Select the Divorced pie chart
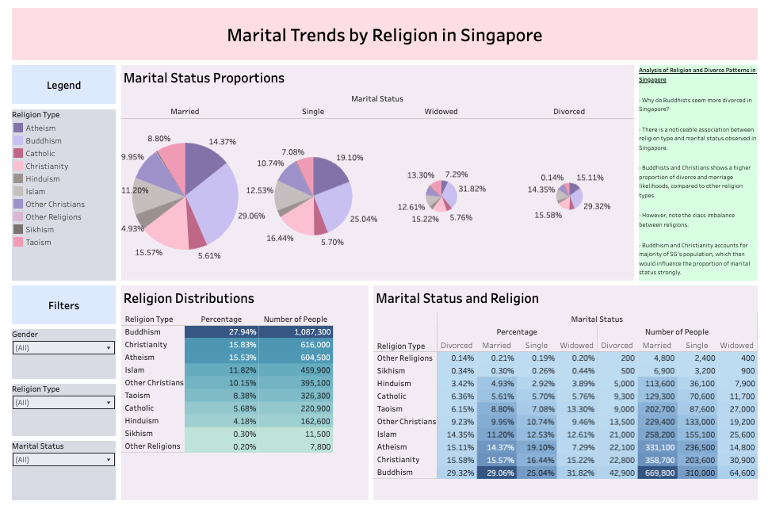The height and width of the screenshot is (532, 768). click(x=568, y=195)
